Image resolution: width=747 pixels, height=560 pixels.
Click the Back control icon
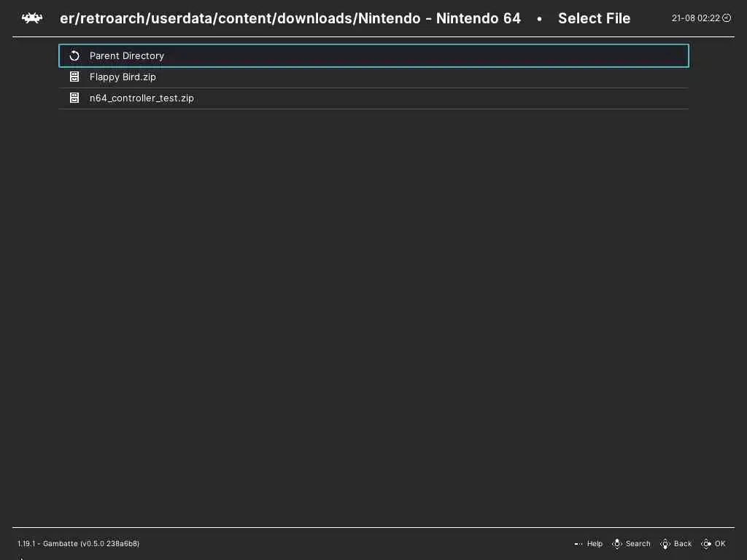pyautogui.click(x=665, y=544)
